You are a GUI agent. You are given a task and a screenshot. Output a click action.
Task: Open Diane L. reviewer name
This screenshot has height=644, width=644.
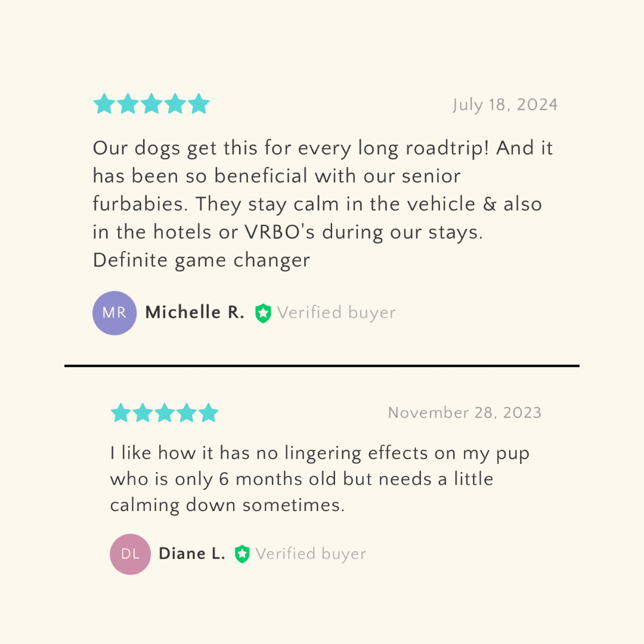click(x=192, y=554)
